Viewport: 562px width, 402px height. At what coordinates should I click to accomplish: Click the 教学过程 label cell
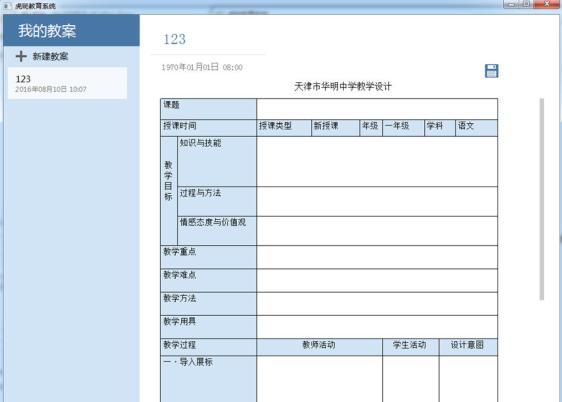(208, 347)
